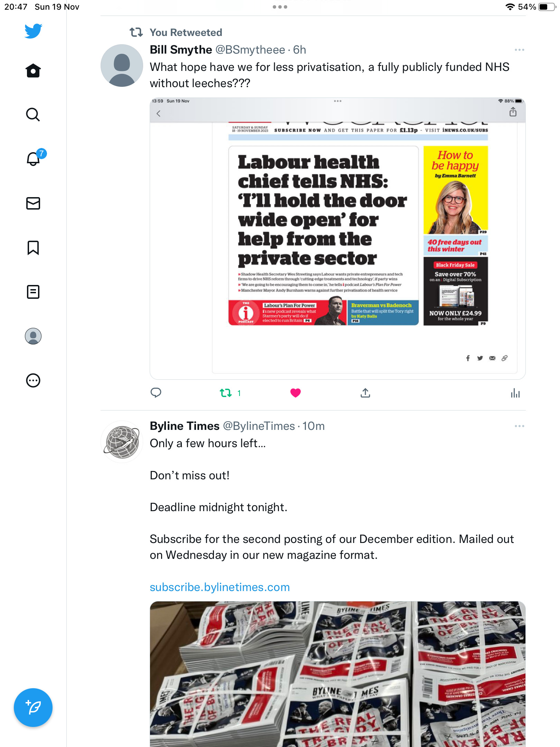Open the Home feed icon

(33, 71)
